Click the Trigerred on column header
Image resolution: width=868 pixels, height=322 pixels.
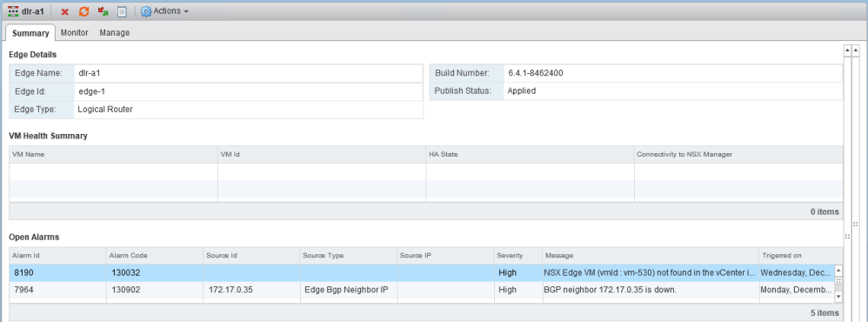click(801, 256)
